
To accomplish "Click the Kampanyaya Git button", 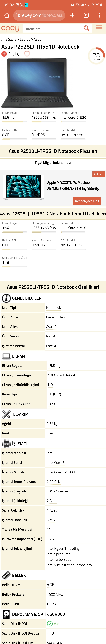I will 87,201.
